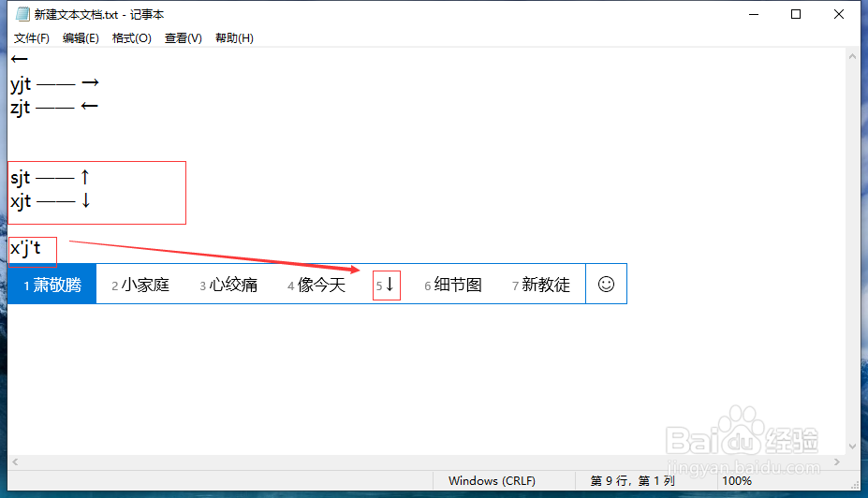The image size is (868, 498).
Task: Choose candidate 5 down arrow symbol
Action: pyautogui.click(x=386, y=285)
